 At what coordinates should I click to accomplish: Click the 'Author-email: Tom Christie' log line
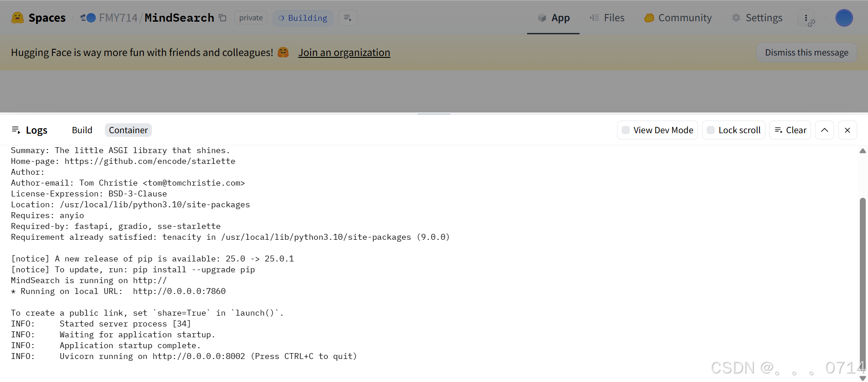tap(128, 183)
